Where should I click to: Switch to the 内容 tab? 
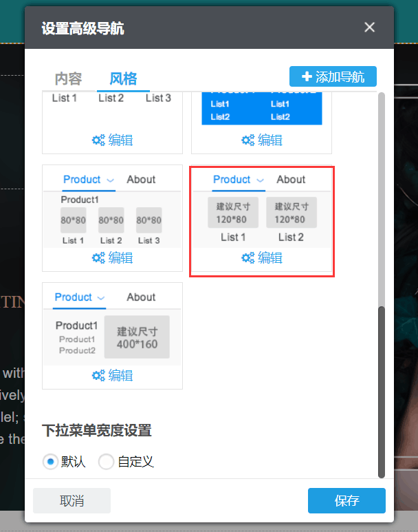point(68,78)
